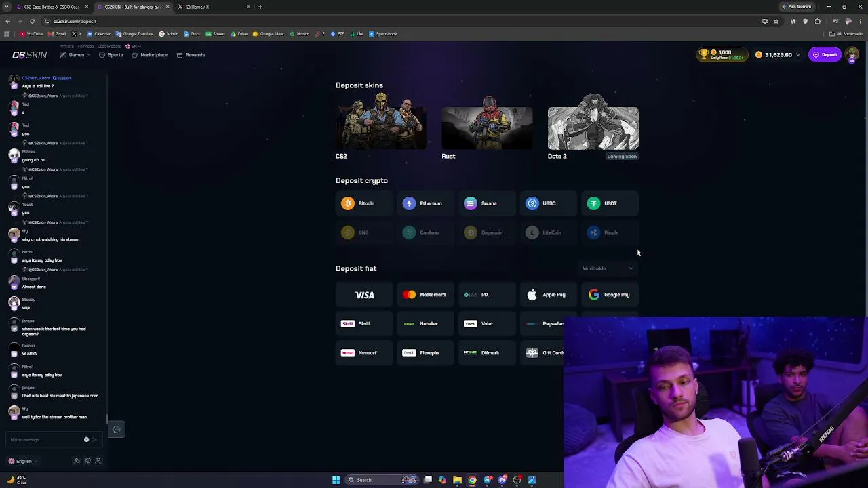Image resolution: width=868 pixels, height=488 pixels.
Task: Select Rust skins deposit card
Action: coord(487,127)
